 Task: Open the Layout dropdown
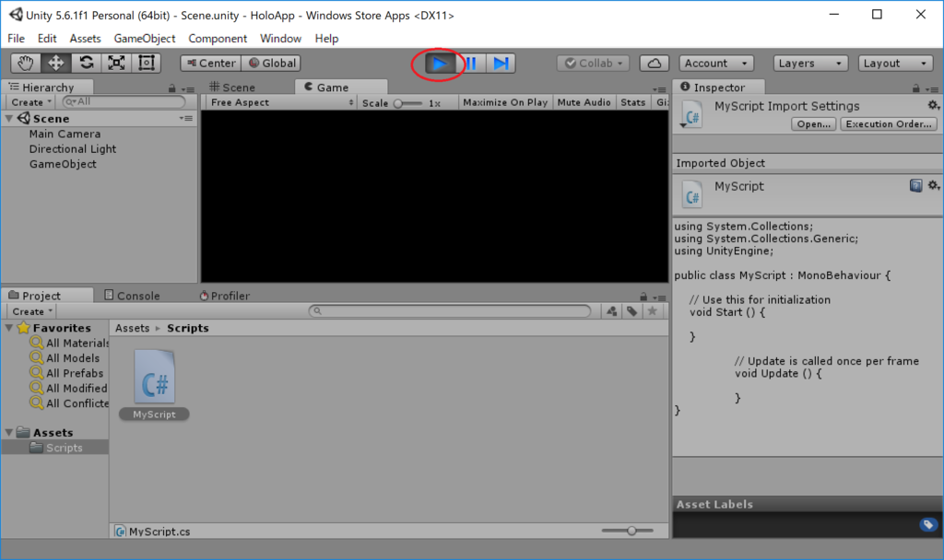click(895, 64)
